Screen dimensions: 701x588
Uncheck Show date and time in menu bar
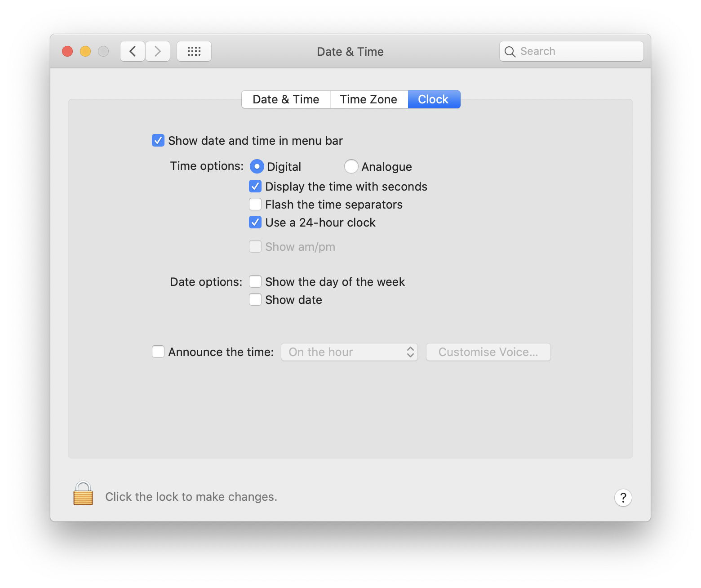tap(158, 140)
